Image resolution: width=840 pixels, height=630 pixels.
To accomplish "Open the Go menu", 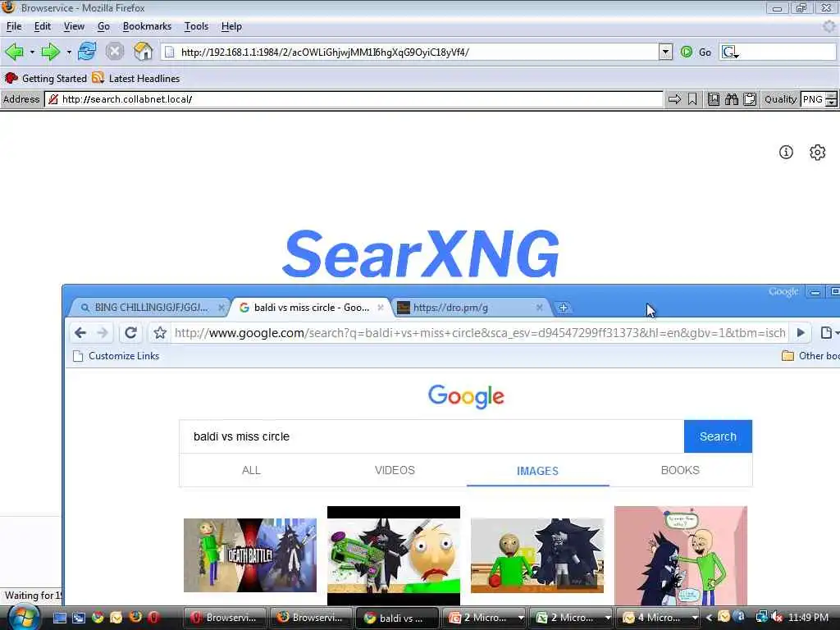I will pos(103,26).
